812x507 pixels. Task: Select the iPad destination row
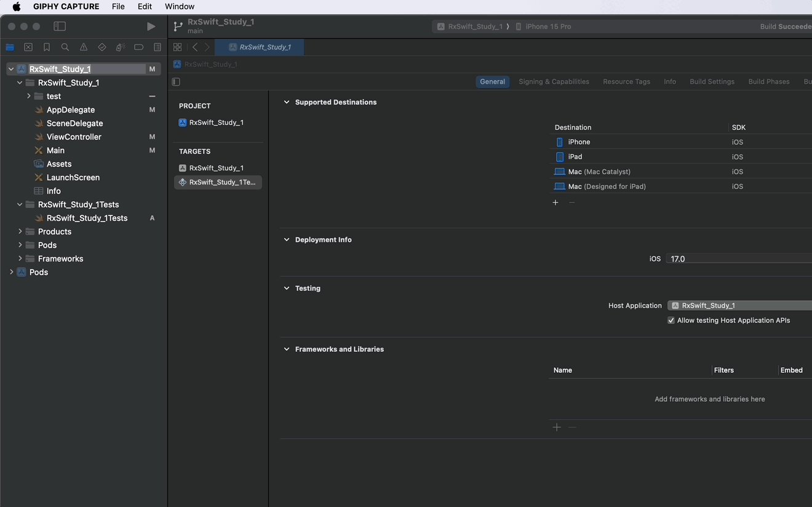coord(680,157)
